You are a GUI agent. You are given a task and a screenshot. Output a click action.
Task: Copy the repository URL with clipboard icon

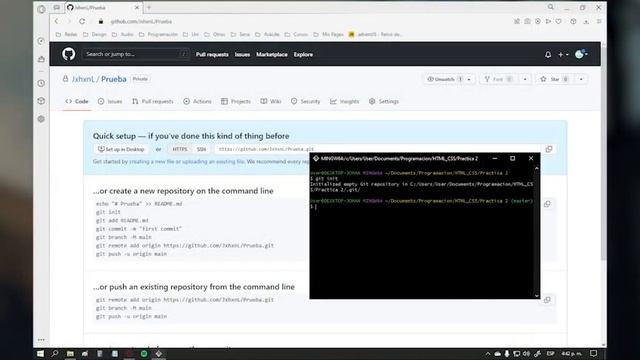(549, 149)
